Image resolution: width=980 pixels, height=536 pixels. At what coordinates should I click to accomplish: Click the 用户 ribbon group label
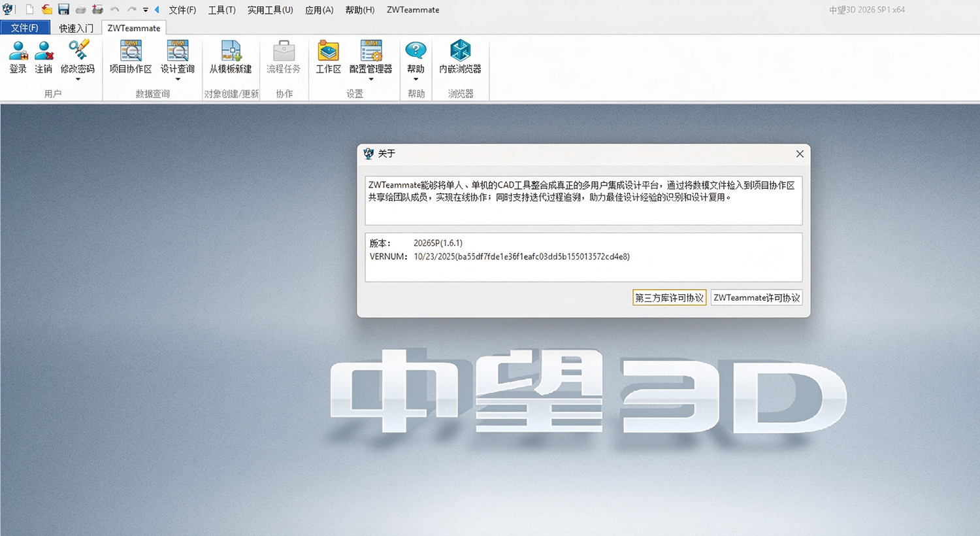pos(53,94)
